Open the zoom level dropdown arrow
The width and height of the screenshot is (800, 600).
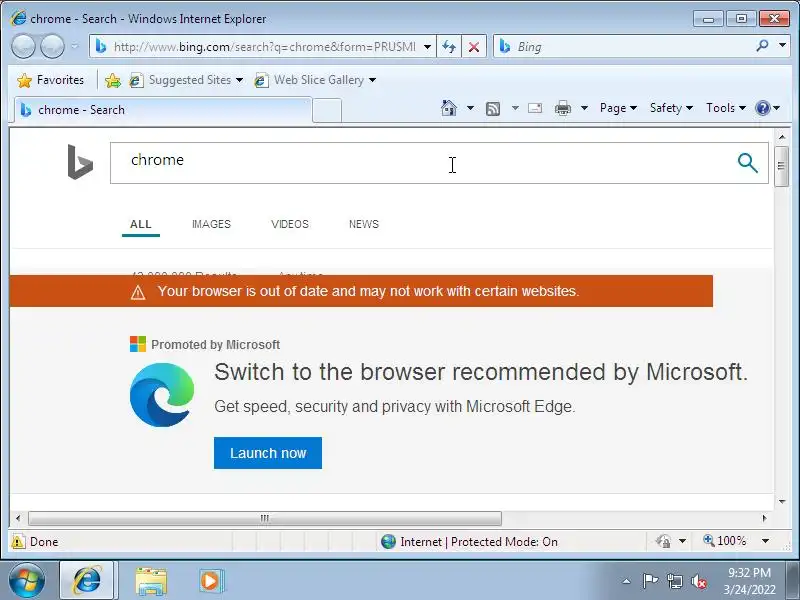(765, 541)
